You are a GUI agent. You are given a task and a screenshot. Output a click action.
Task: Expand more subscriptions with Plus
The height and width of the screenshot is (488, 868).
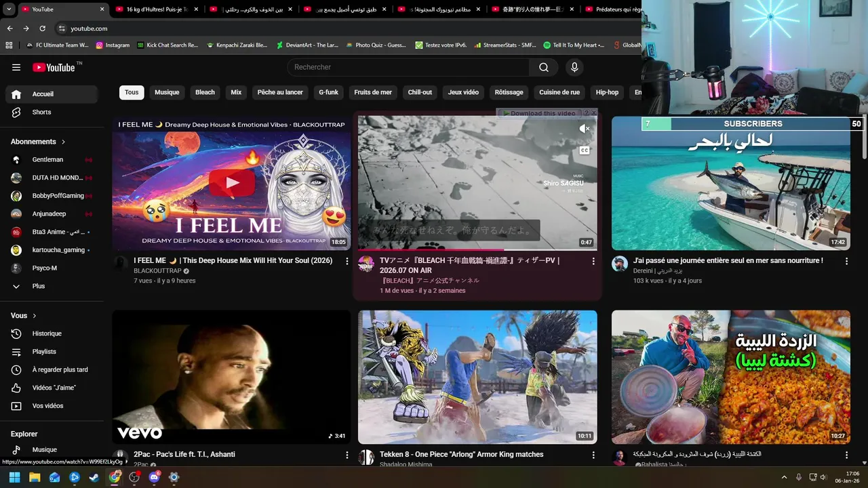click(x=52, y=286)
